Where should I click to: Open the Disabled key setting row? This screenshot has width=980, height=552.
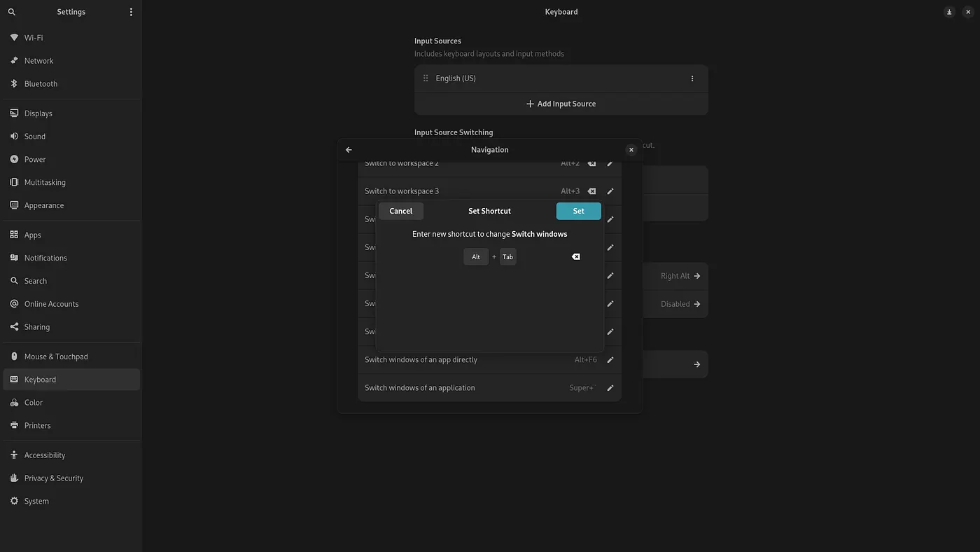coord(675,304)
